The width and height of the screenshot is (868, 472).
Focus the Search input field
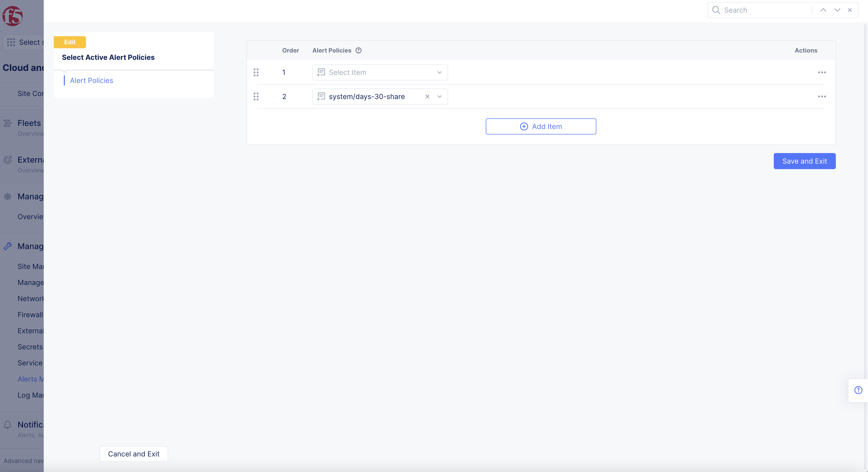[x=765, y=10]
